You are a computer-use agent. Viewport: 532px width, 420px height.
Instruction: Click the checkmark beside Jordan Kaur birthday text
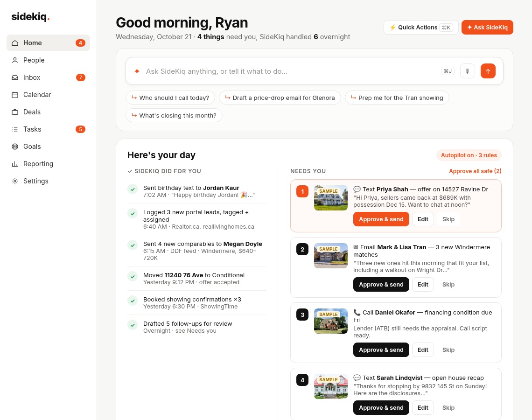[133, 189]
